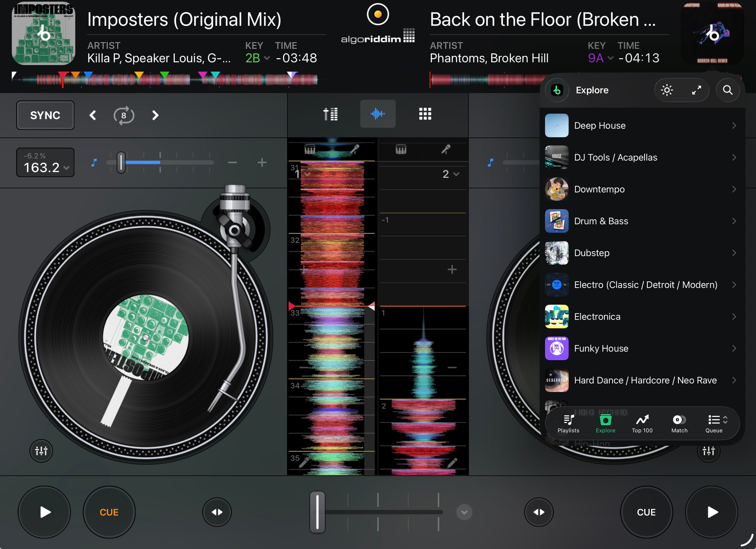Toggle the 8-beat loop on left deck
The height and width of the screenshot is (549, 756).
(x=124, y=115)
